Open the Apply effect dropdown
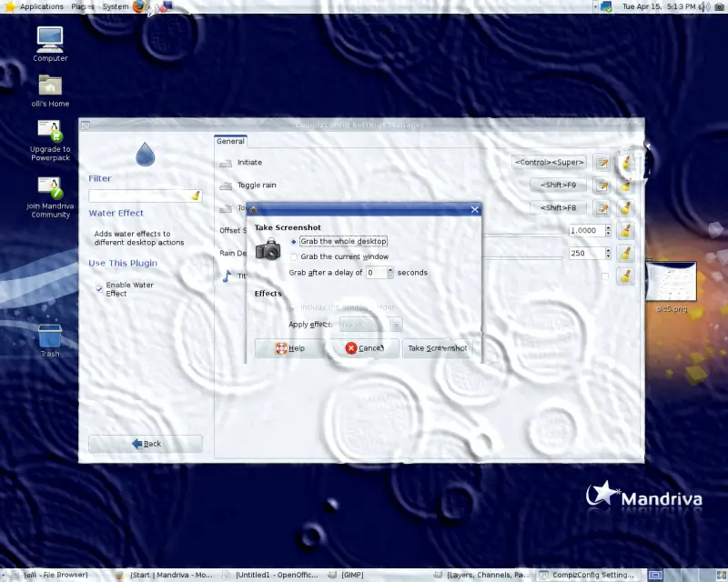Screen dimensions: 728x582 371,324
